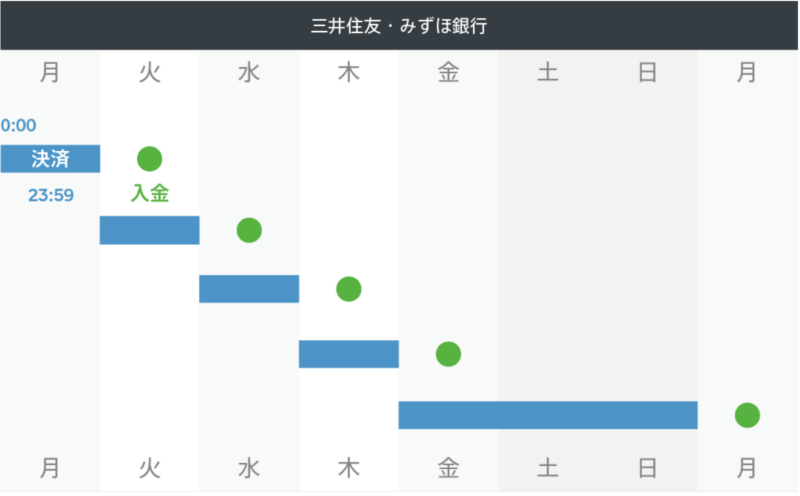Viewport: 800px width, 496px height.
Task: Select the green dot in the Wednesday column
Action: [249, 230]
